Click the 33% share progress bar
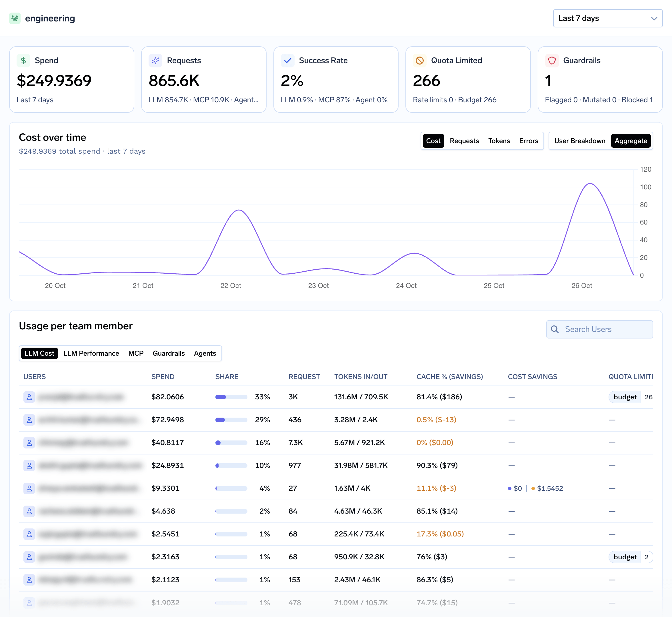Image resolution: width=672 pixels, height=617 pixels. 231,397
